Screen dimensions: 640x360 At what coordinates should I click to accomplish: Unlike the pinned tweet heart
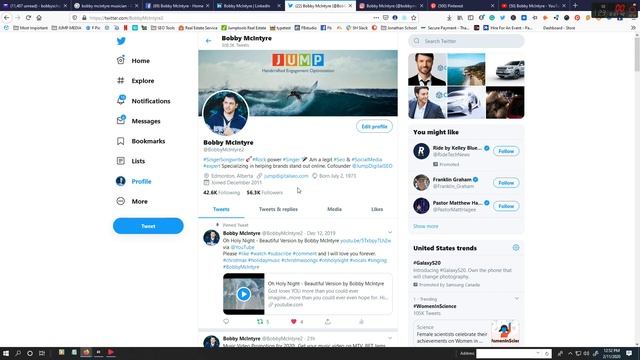point(293,322)
